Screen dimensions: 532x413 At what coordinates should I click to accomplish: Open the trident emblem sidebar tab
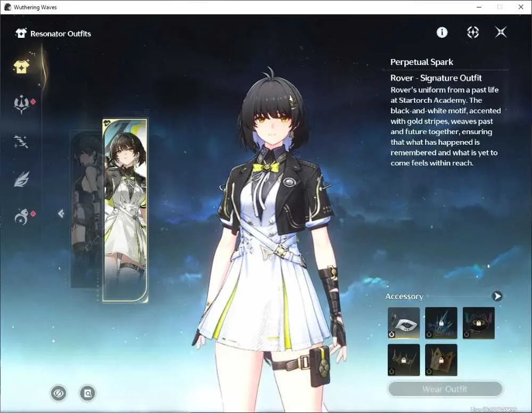pyautogui.click(x=21, y=104)
